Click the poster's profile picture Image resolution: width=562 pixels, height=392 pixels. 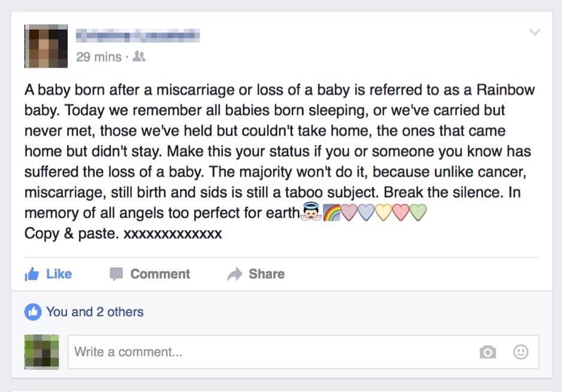coord(46,46)
